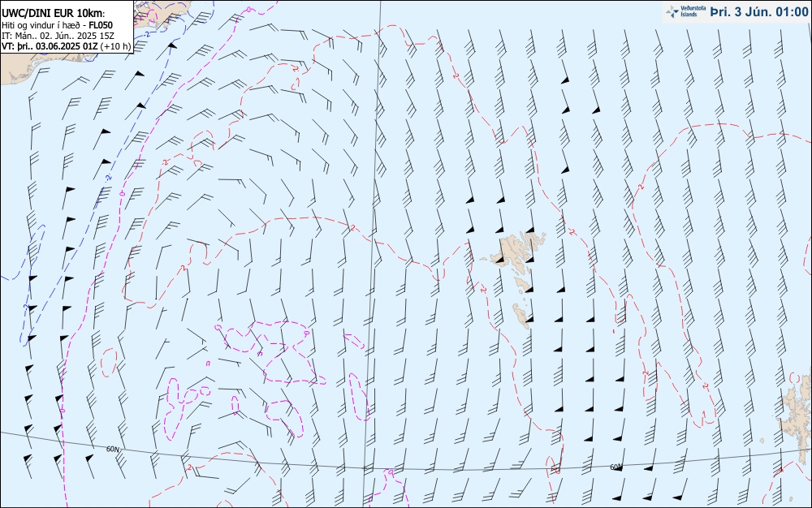812x508 pixels.
Task: Click the 'UWC/DINI EUR 10km' model title
Action: (x=54, y=14)
